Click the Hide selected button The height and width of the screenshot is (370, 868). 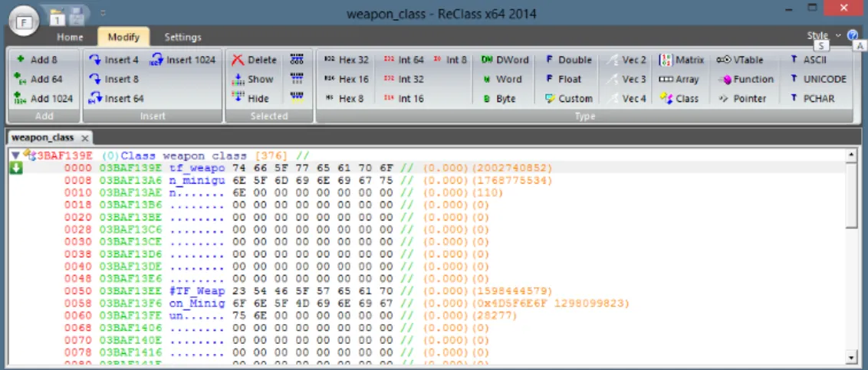[251, 99]
